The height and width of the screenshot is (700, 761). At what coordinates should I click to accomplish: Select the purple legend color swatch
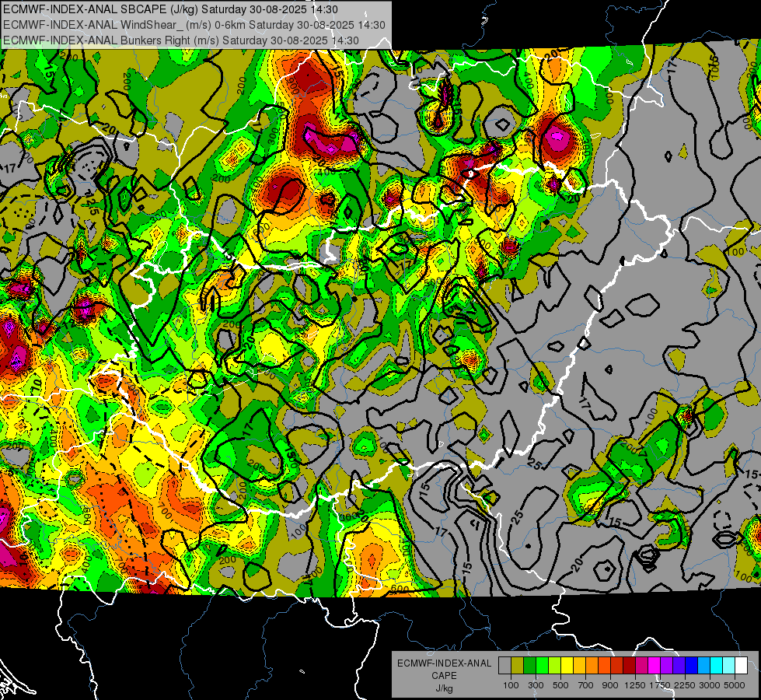(x=667, y=666)
